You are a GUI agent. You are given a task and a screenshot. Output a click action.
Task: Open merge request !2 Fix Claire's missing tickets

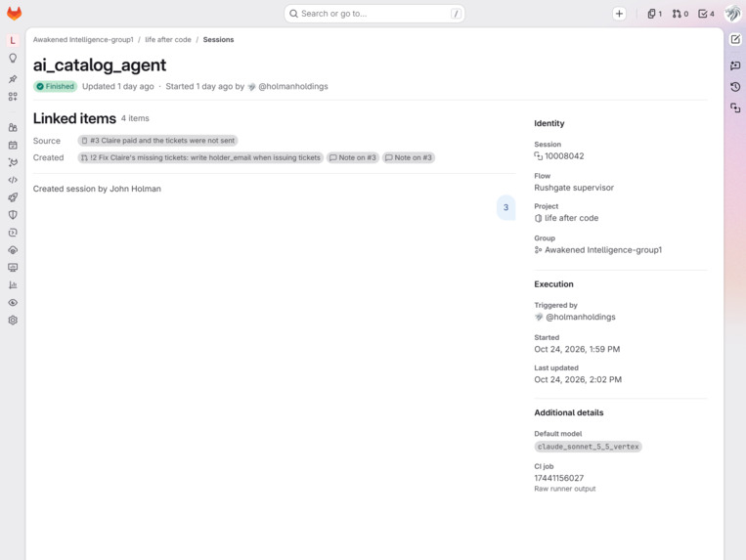coord(200,157)
